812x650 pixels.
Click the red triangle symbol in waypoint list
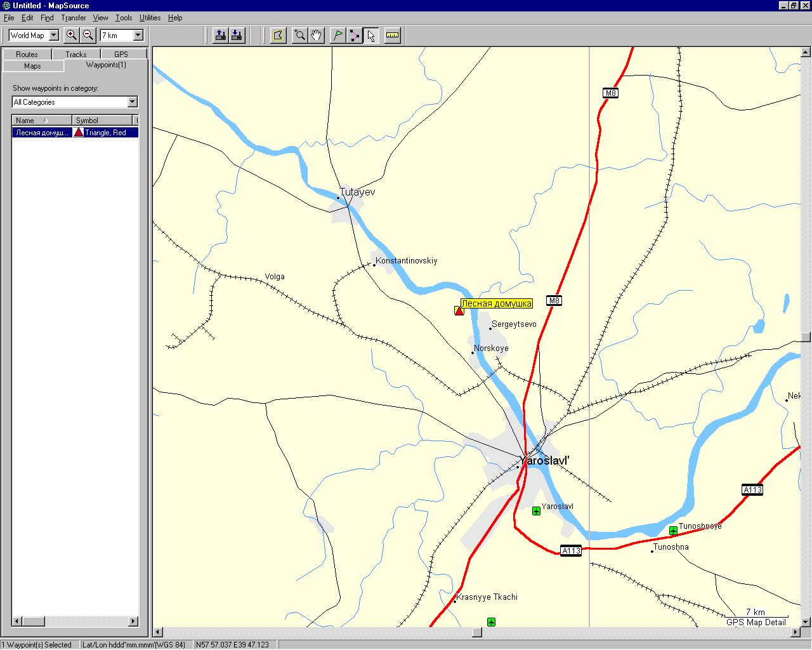(x=79, y=133)
